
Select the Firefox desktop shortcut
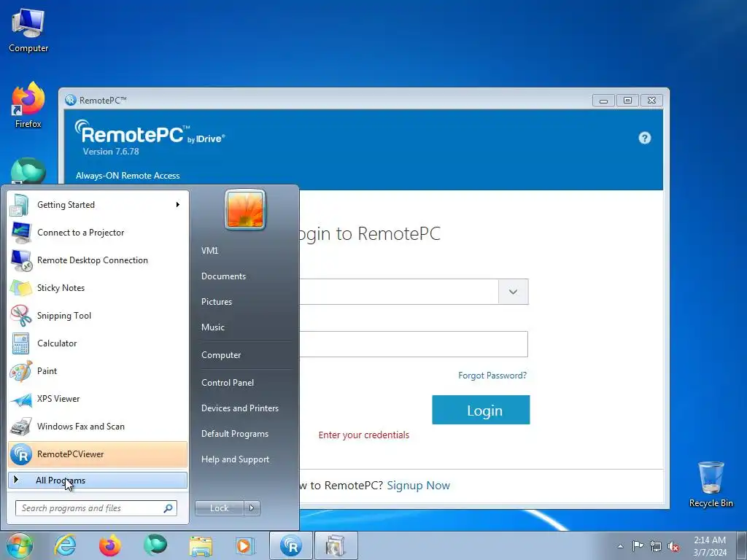tap(28, 105)
